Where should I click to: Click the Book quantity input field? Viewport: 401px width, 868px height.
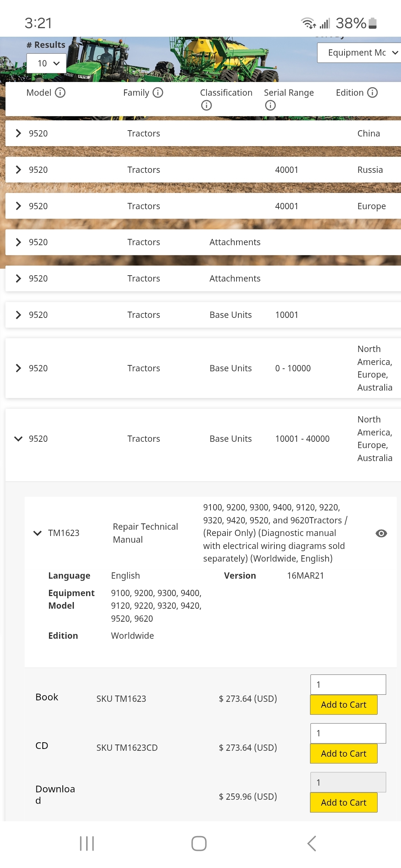(x=348, y=684)
